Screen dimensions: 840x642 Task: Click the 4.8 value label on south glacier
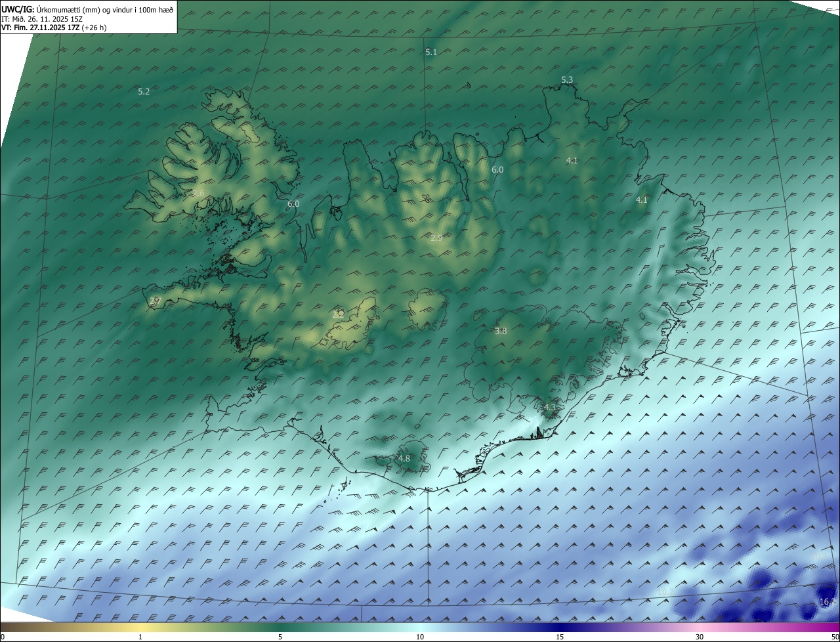click(404, 459)
